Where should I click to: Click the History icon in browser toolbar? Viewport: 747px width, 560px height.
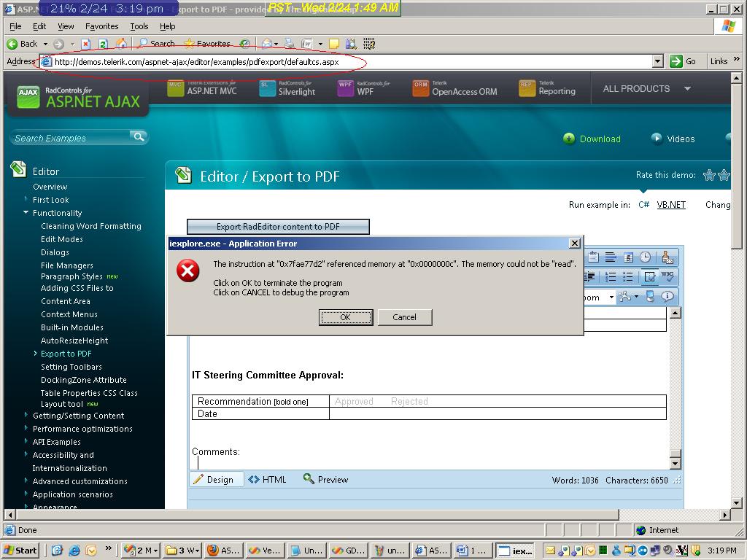[x=245, y=44]
